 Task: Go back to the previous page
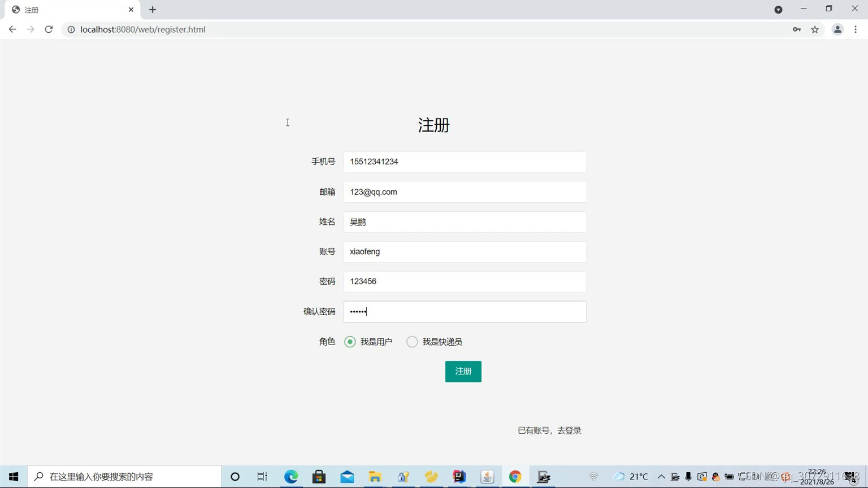pyautogui.click(x=12, y=29)
